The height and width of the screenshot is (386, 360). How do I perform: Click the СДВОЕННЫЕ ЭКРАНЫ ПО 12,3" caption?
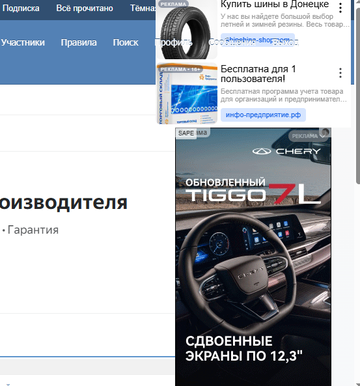point(244,349)
